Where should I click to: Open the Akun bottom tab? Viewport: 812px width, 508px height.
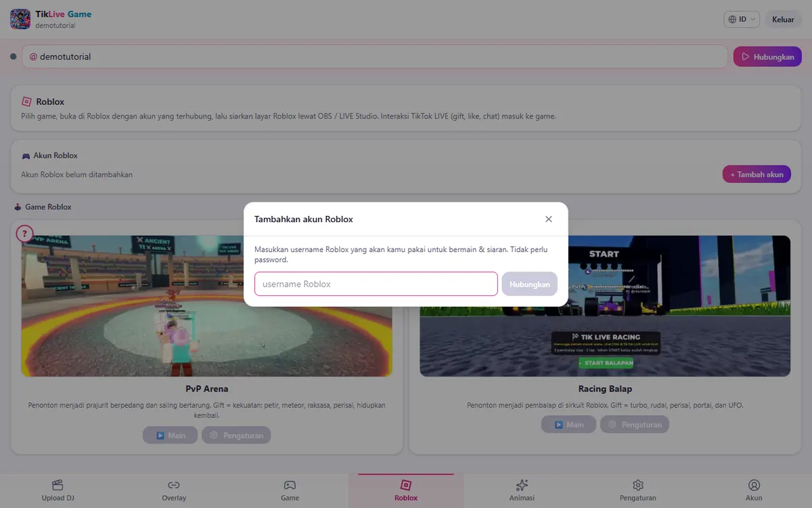click(x=754, y=491)
